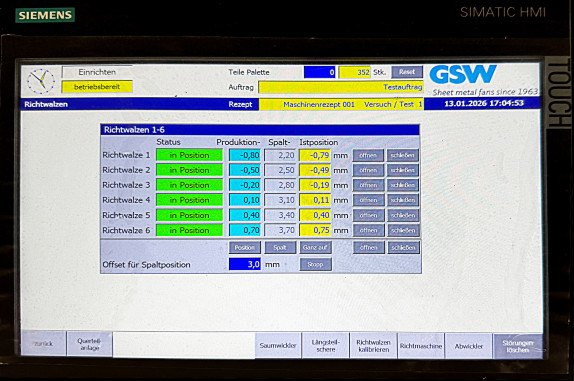The width and height of the screenshot is (574, 381).
Task: Click the date and time display
Action: click(484, 104)
